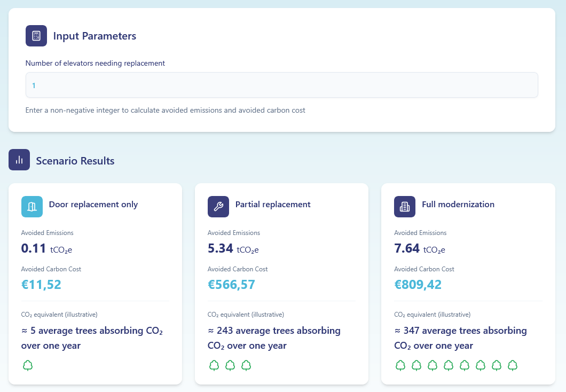The height and width of the screenshot is (392, 566).
Task: Click the third tree icon in Partial replacement card
Action: (246, 366)
